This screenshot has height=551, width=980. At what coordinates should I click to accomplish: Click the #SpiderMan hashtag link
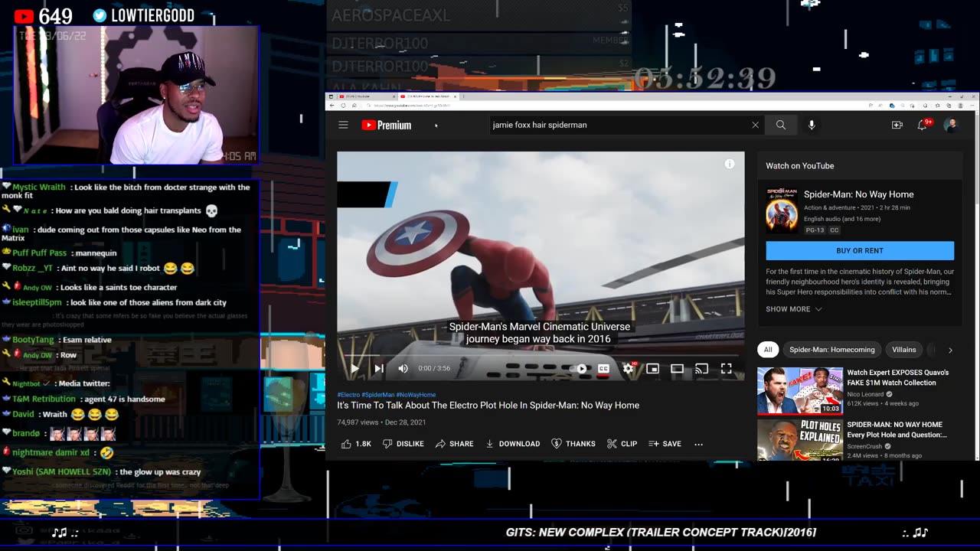coord(378,395)
